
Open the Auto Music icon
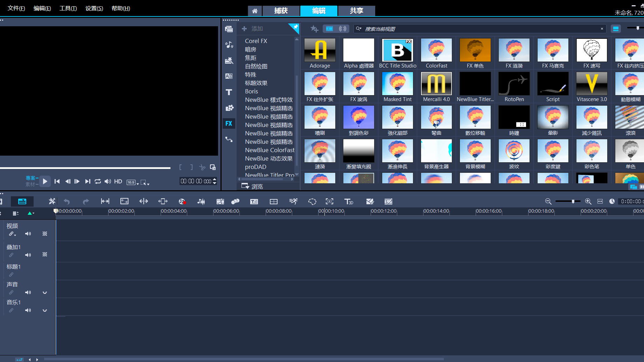click(x=220, y=201)
